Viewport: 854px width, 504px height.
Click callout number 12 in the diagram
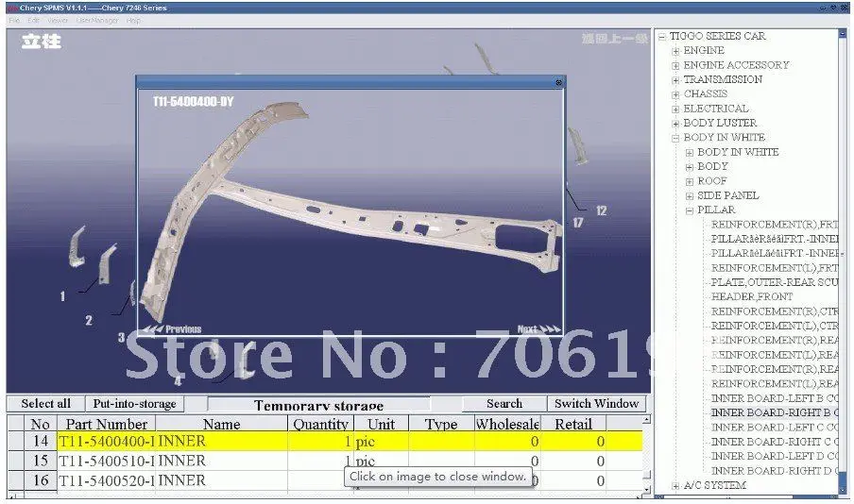[x=601, y=210]
